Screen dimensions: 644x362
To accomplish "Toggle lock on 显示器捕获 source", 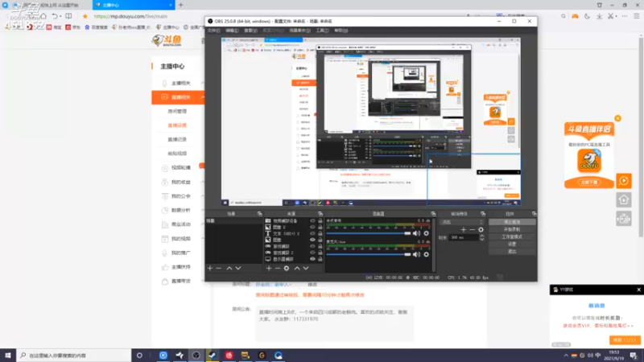I will click(320, 259).
